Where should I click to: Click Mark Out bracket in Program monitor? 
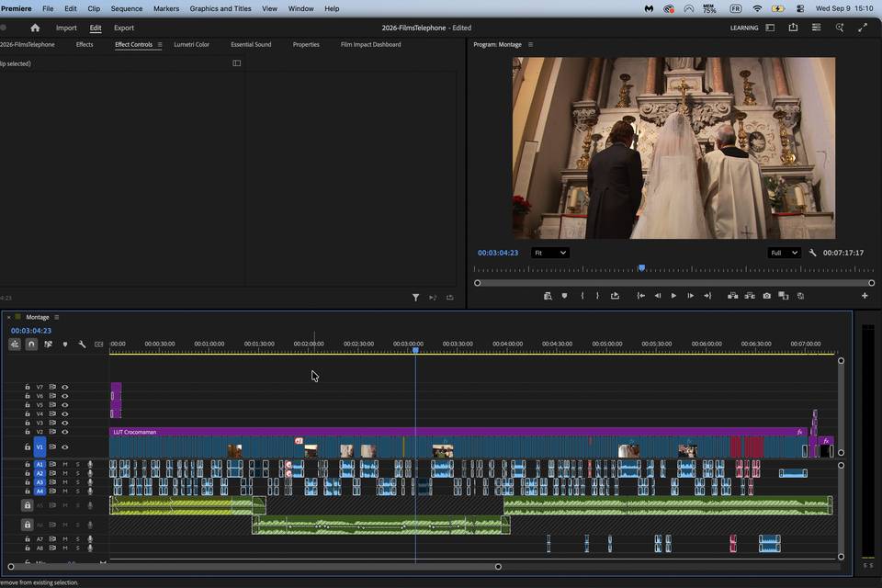click(x=597, y=296)
